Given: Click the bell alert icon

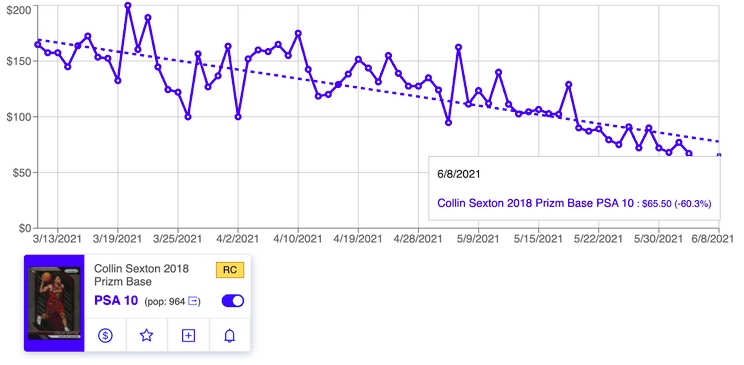Looking at the screenshot, I should pyautogui.click(x=230, y=336).
